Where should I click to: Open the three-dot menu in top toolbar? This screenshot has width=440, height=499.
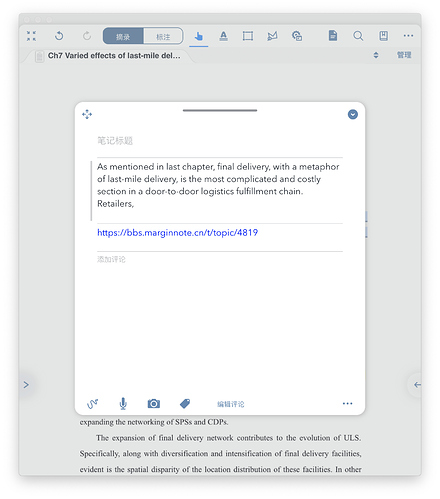[408, 35]
